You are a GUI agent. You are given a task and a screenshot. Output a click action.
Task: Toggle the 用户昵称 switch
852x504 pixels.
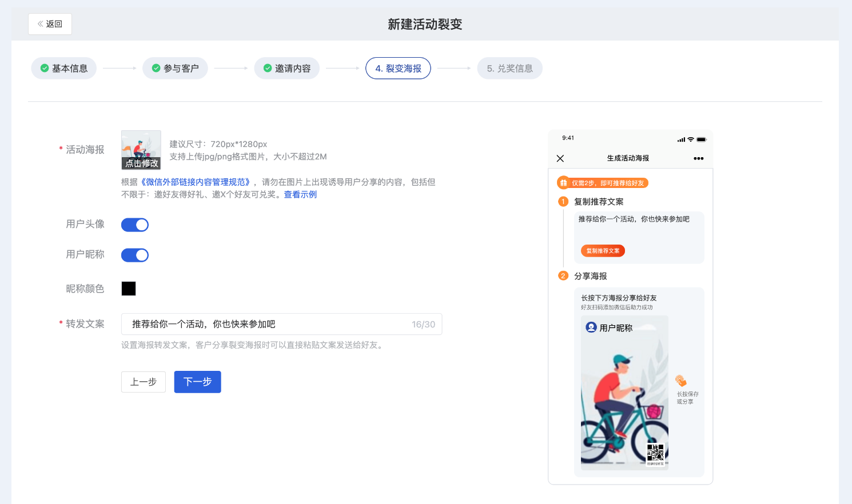coord(135,255)
